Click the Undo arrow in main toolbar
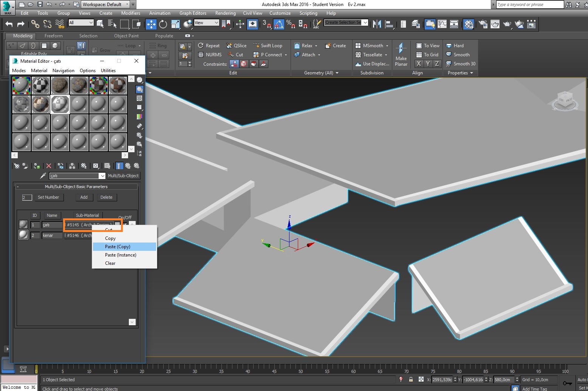 pyautogui.click(x=9, y=24)
